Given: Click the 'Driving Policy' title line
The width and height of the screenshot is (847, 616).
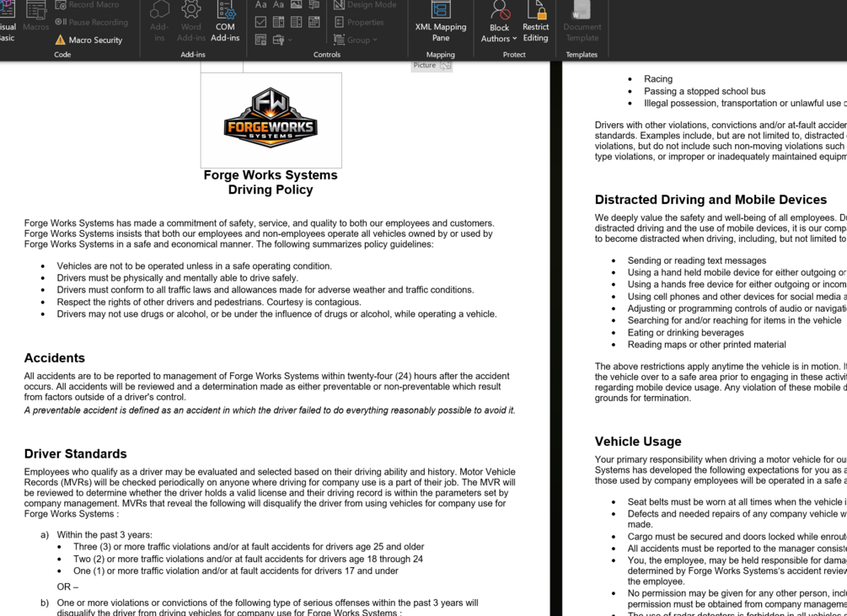Looking at the screenshot, I should coord(271,190).
